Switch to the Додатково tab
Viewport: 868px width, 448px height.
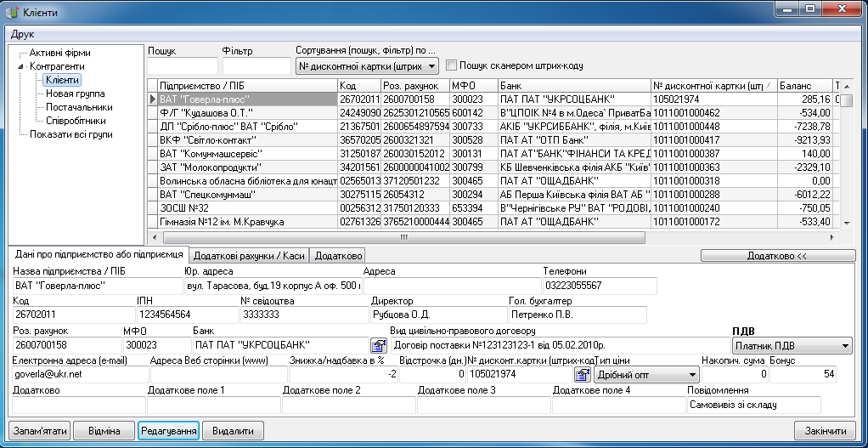[x=337, y=255]
